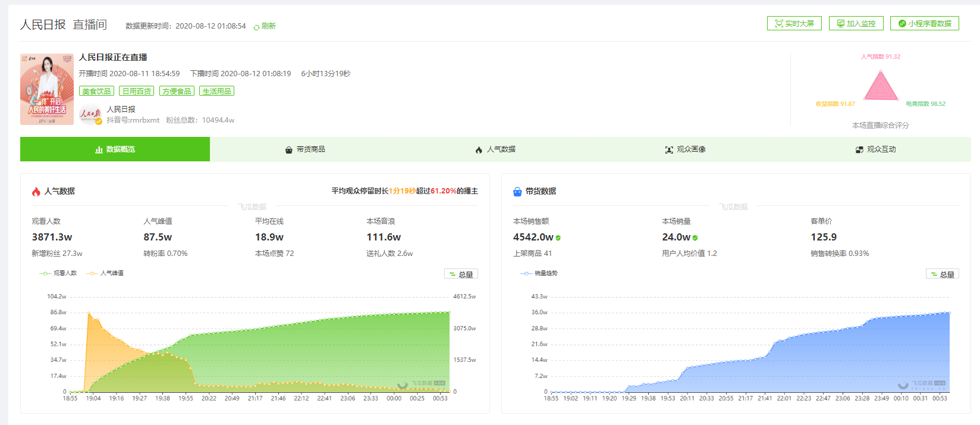
Task: Switch to the 人气数据 tab
Action: [x=495, y=149]
